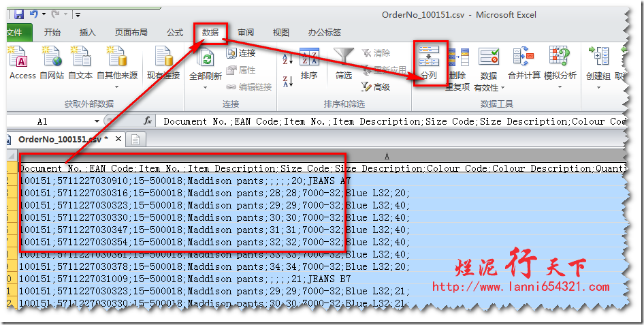The height and width of the screenshot is (325, 644).
Task: Open the quick access toolbar customize dropdown
Action: pyautogui.click(x=78, y=15)
